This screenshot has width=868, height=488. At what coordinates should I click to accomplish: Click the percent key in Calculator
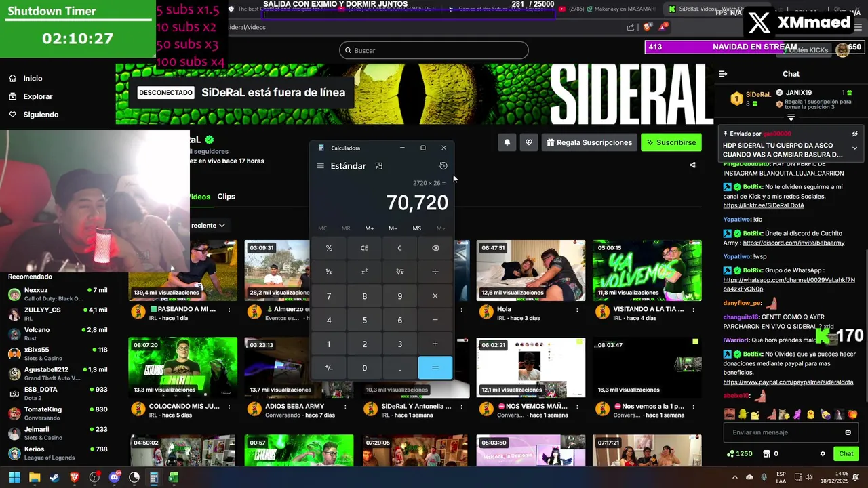tap(329, 248)
